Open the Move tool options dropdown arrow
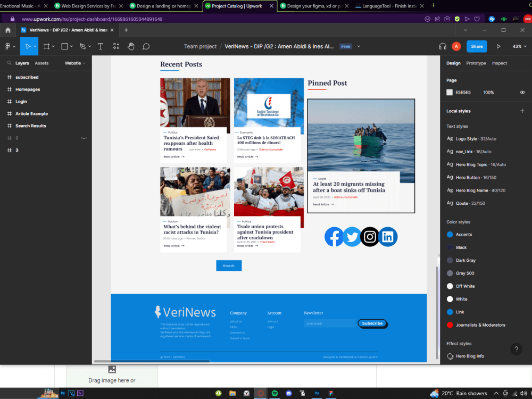 35,46
